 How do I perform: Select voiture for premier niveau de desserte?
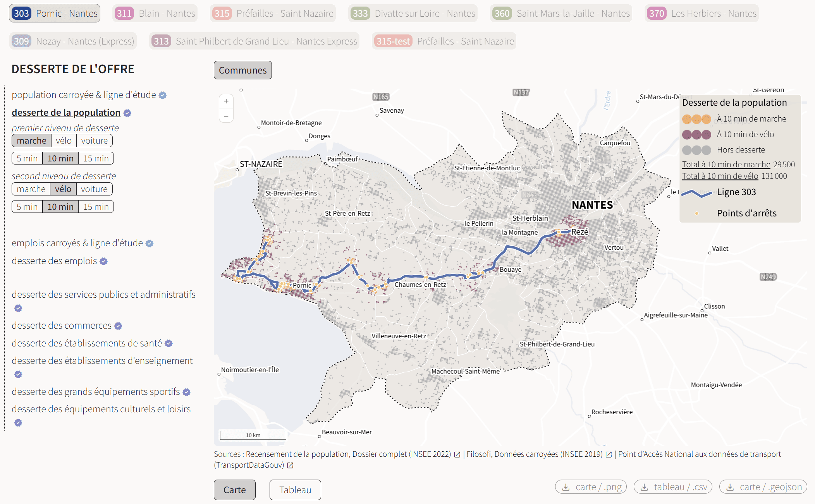[95, 141]
